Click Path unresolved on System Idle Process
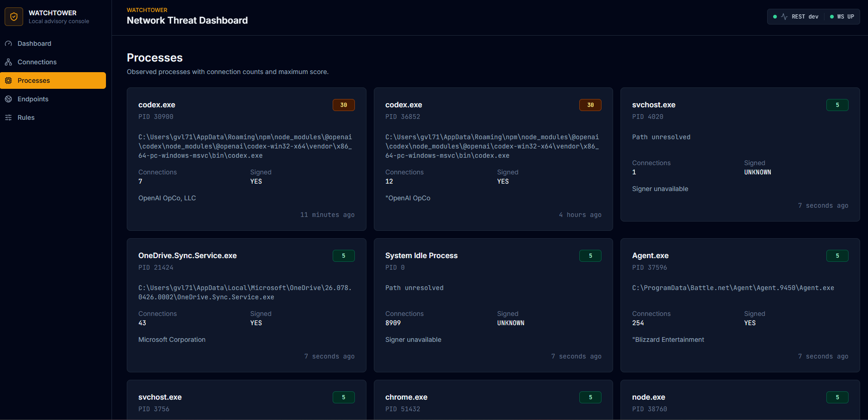 click(415, 288)
